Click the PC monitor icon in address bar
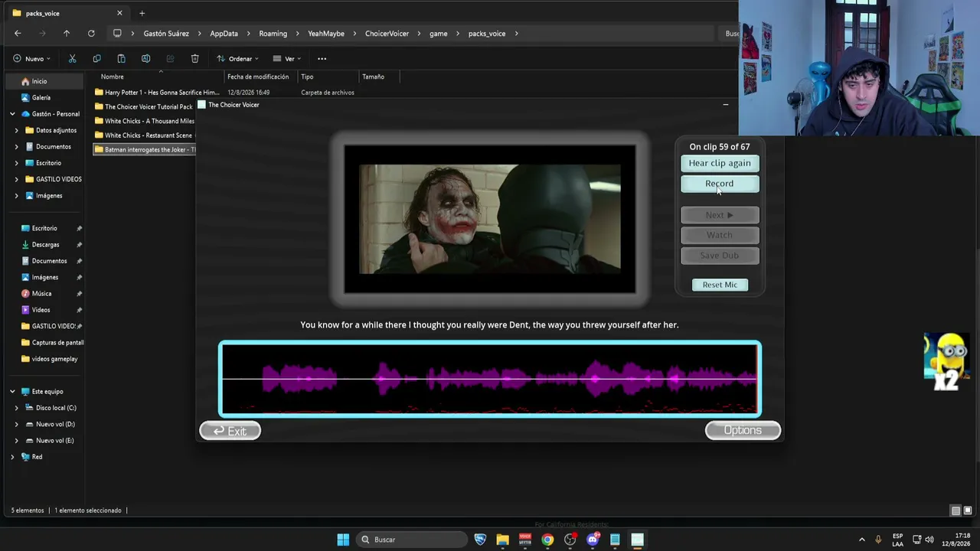Image resolution: width=980 pixels, height=551 pixels. click(117, 34)
